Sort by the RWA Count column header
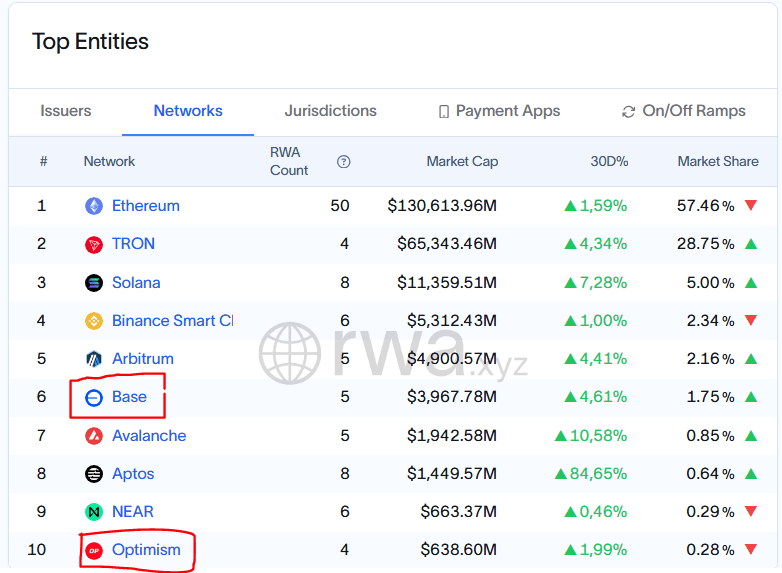The width and height of the screenshot is (782, 573). (289, 161)
